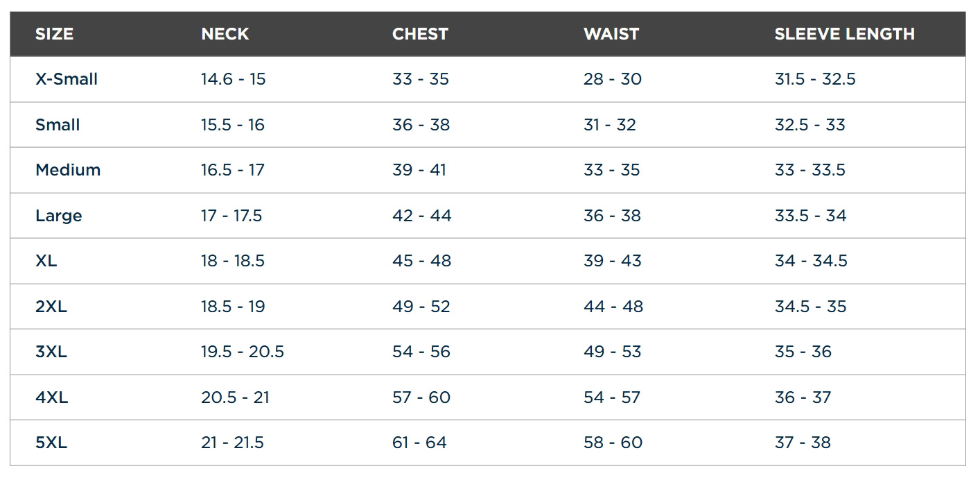
Task: Select the 3XL size row label
Action: tap(51, 352)
